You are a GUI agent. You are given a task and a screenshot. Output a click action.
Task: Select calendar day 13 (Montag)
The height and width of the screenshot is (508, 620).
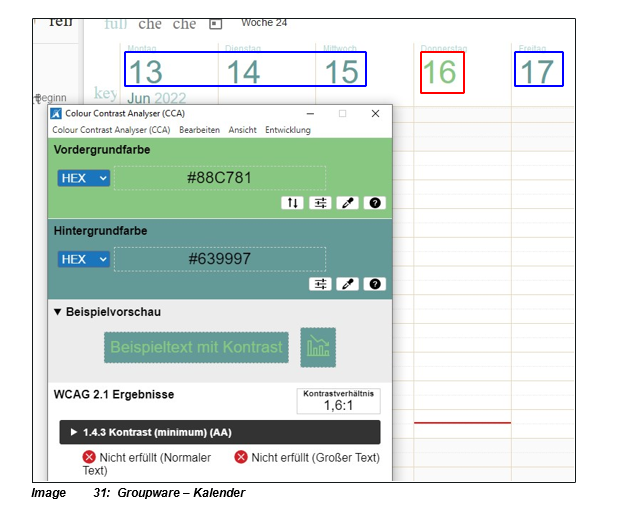[146, 72]
